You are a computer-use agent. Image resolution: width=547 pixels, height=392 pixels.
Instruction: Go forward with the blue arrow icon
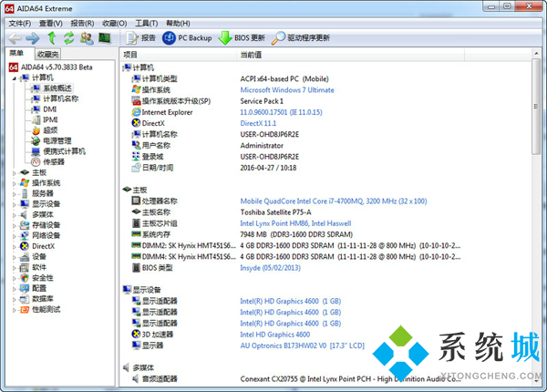point(33,38)
